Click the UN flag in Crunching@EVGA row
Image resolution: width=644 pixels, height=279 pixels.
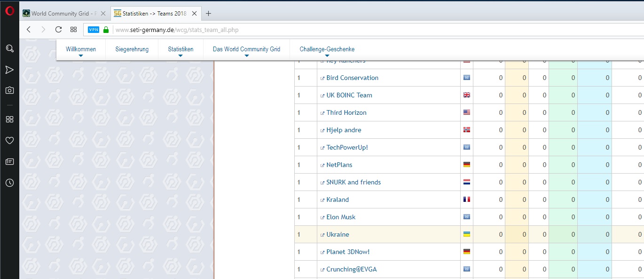coord(467,269)
